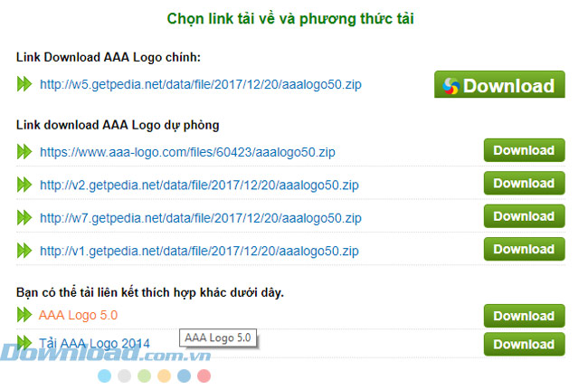The width and height of the screenshot is (588, 390).
Task: Click the green arrow icon beside the w5.getpedia link
Action: pos(24,84)
